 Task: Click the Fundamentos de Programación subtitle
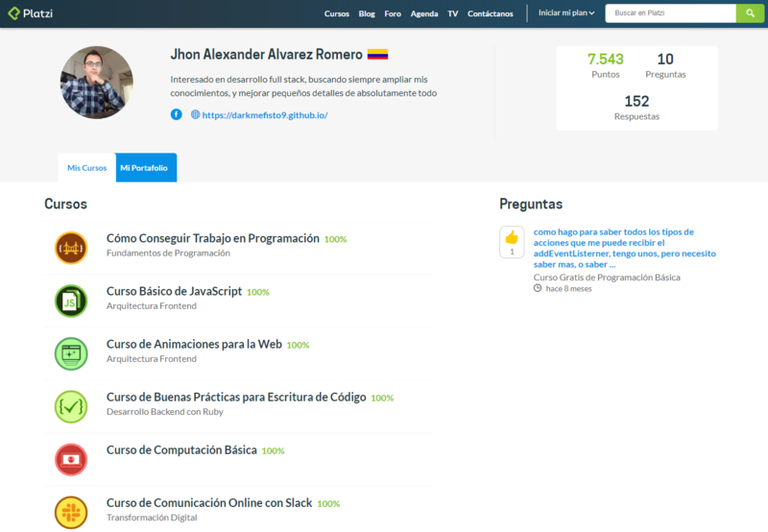[x=168, y=253]
